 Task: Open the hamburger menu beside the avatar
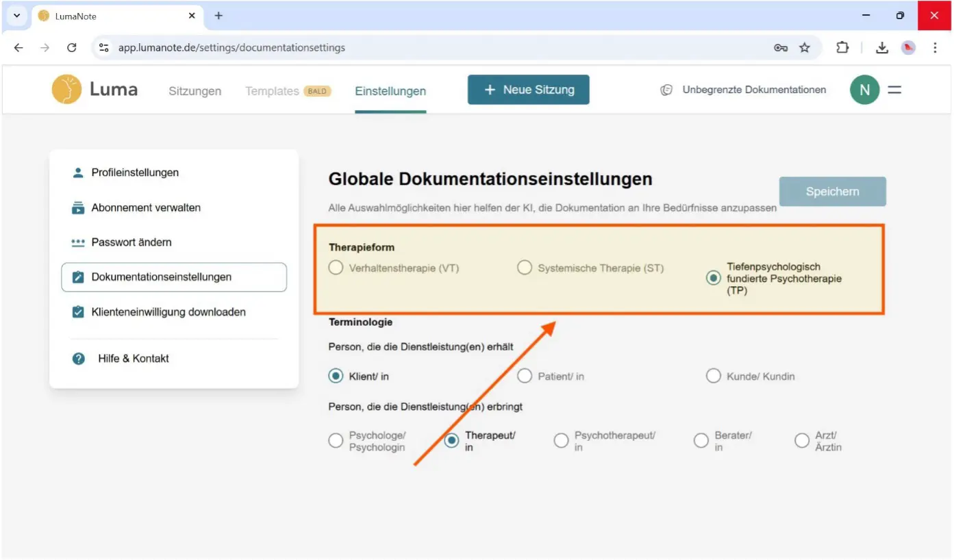(894, 89)
